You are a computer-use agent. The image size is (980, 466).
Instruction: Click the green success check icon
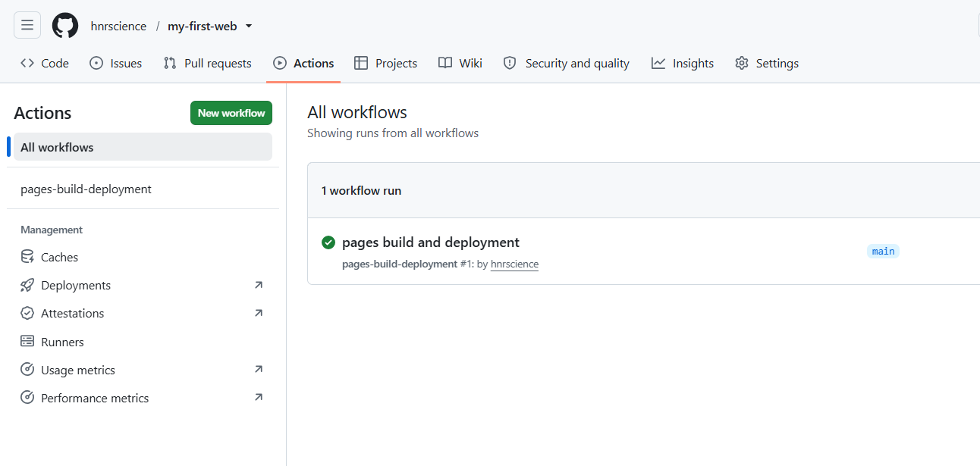pyautogui.click(x=328, y=242)
